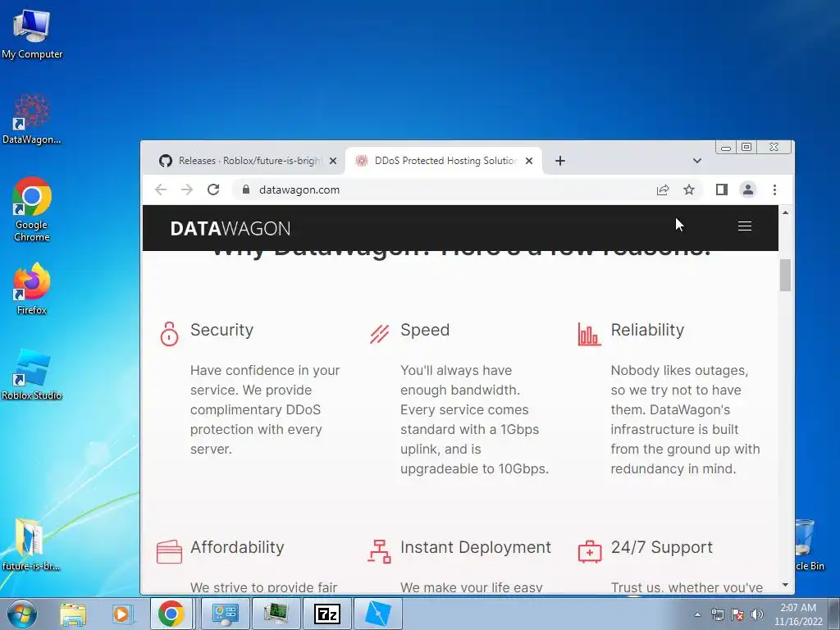
Task: Open the control panel taskbar button
Action: pos(225,614)
